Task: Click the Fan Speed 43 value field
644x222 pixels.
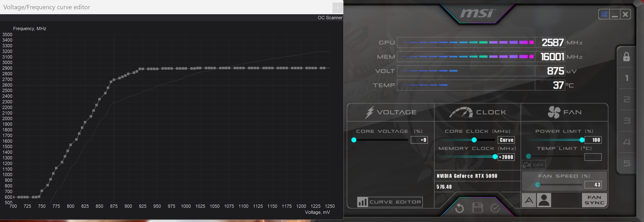Action: [593, 185]
